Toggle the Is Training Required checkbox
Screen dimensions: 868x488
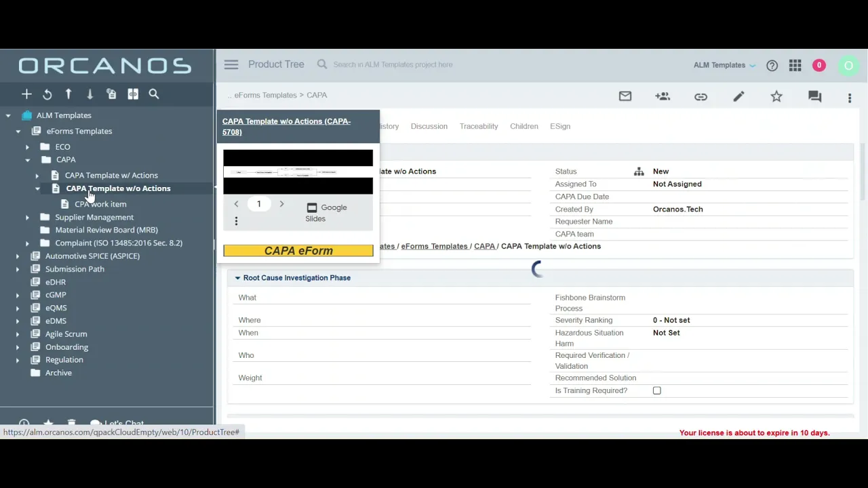pyautogui.click(x=656, y=390)
